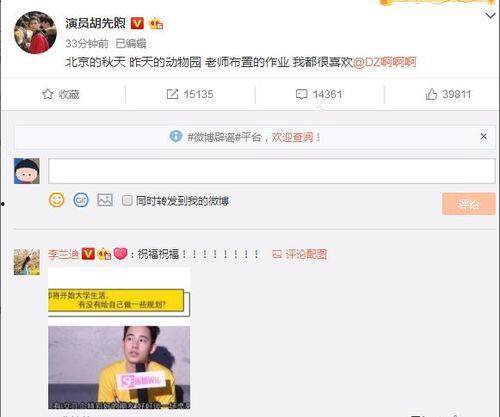The height and width of the screenshot is (417, 500).
Task: Click the repost icon showing 15135
Action: click(x=172, y=94)
